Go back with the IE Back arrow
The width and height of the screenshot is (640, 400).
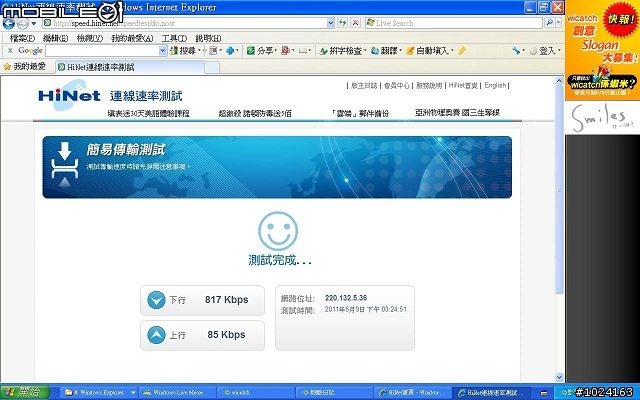[x=9, y=23]
